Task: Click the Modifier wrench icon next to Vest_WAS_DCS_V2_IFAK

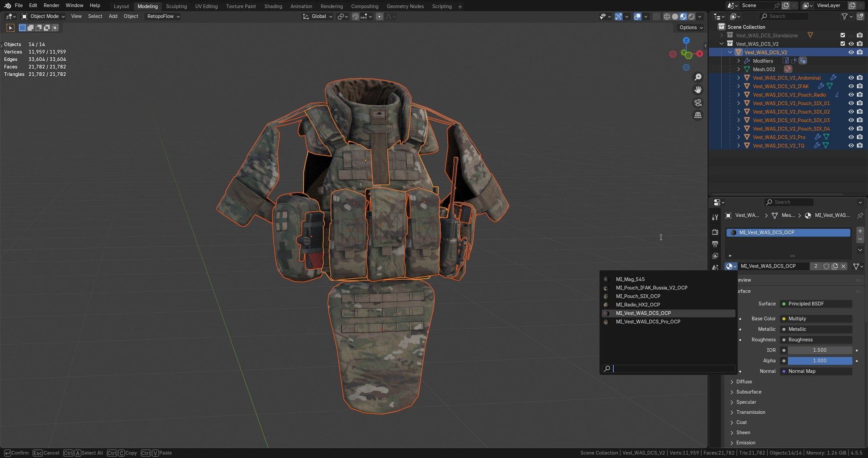Action: 821,86
